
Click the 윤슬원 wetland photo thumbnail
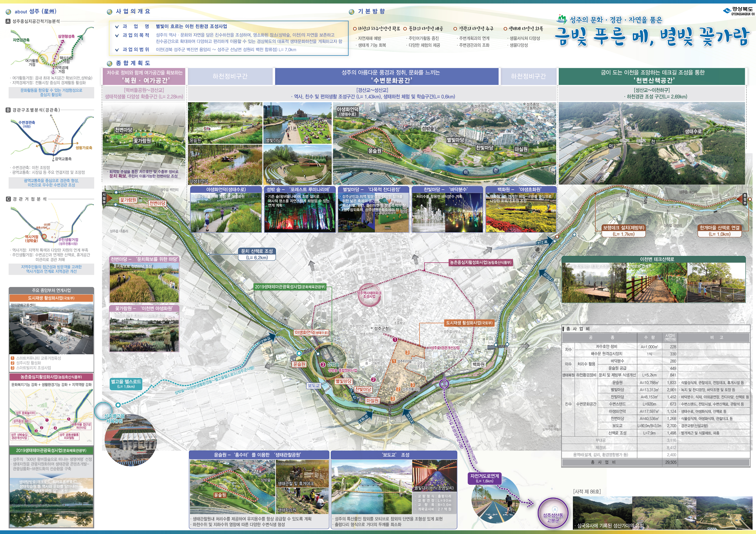click(x=225, y=123)
